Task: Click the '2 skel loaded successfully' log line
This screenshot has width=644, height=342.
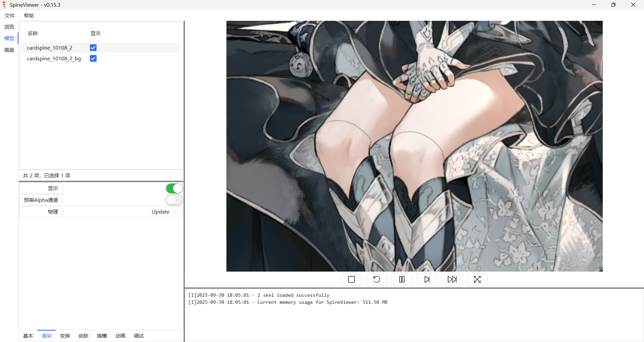Action: [259, 295]
